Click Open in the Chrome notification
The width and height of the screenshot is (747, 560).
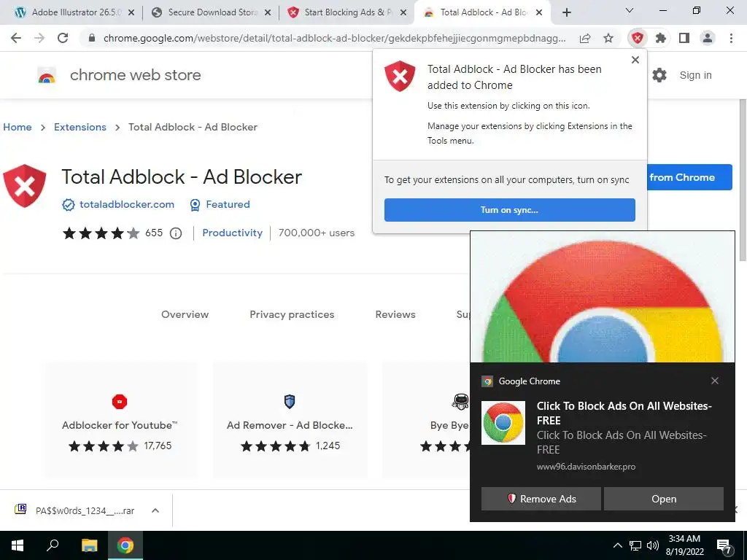(664, 499)
